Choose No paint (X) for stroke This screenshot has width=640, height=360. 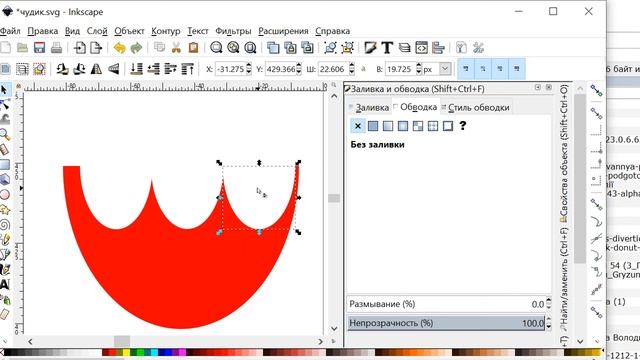(x=358, y=126)
